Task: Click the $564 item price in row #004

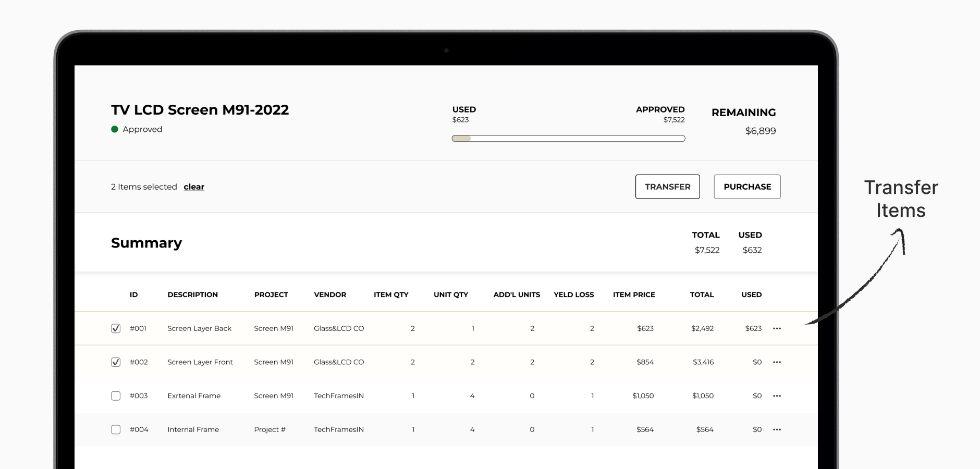Action: click(x=645, y=429)
